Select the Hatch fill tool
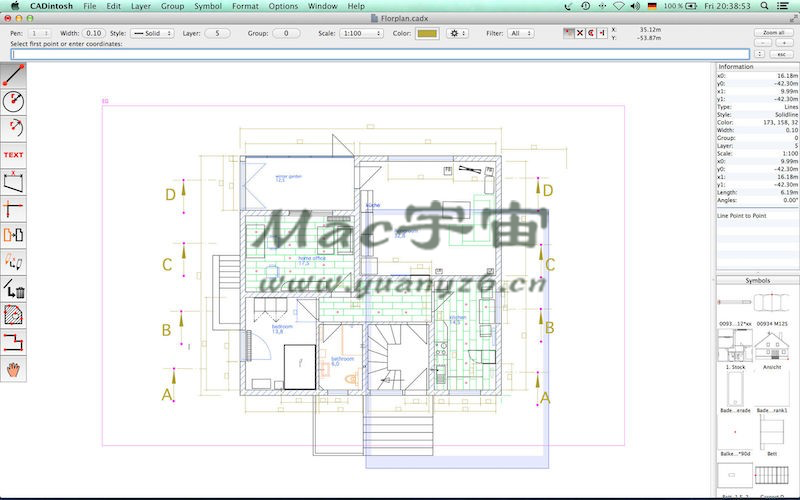 [13, 316]
